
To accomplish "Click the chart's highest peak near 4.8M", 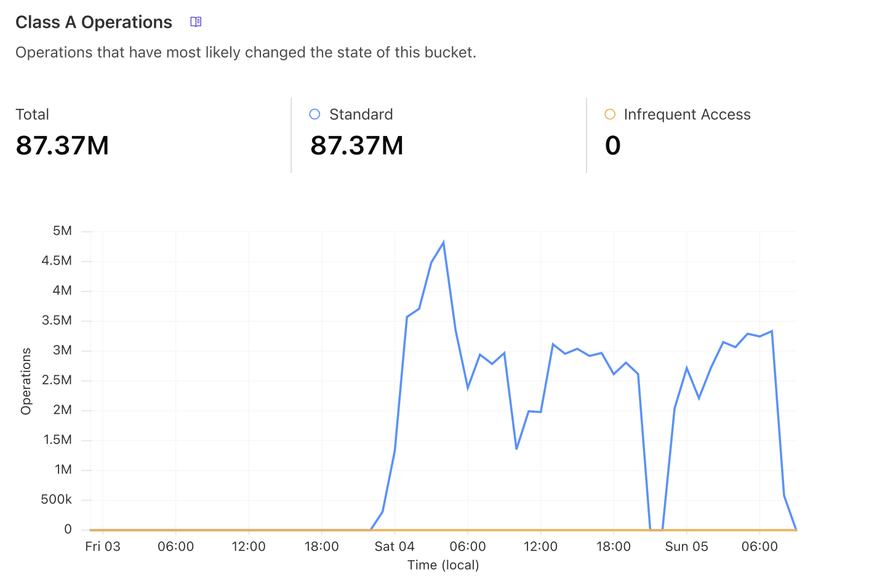I will [443, 243].
